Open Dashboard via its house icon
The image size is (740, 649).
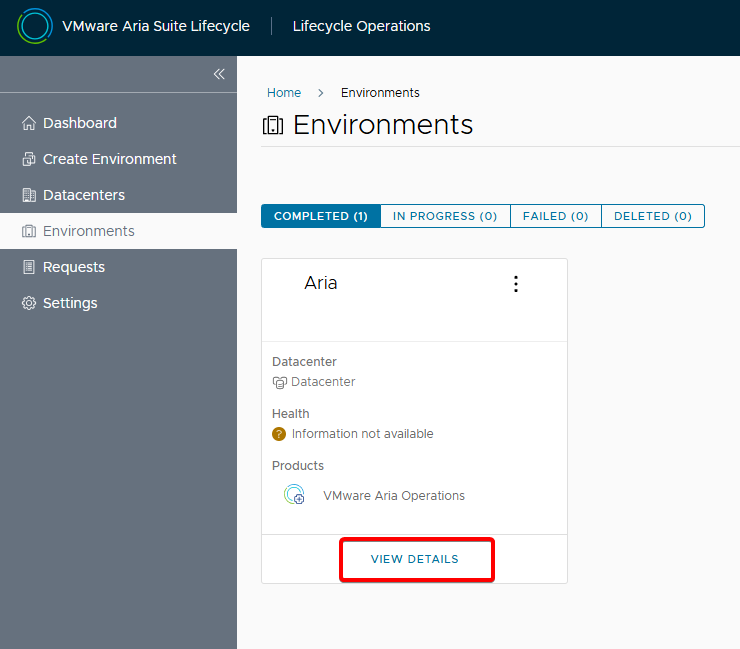29,123
